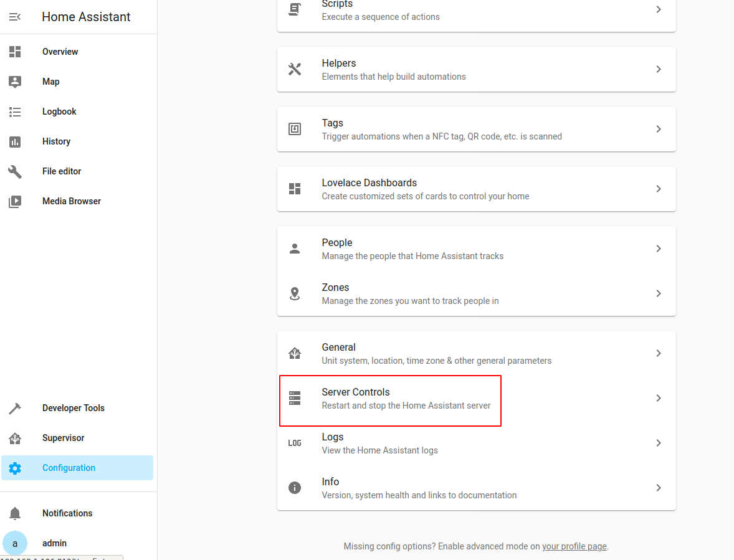The height and width of the screenshot is (560, 734).
Task: Collapse sidebar using the menu icon
Action: click(15, 17)
